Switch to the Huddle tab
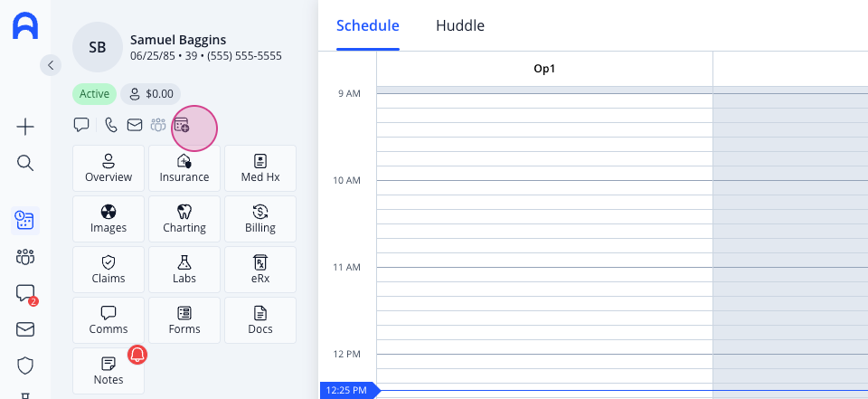The image size is (868, 399). pos(460,25)
